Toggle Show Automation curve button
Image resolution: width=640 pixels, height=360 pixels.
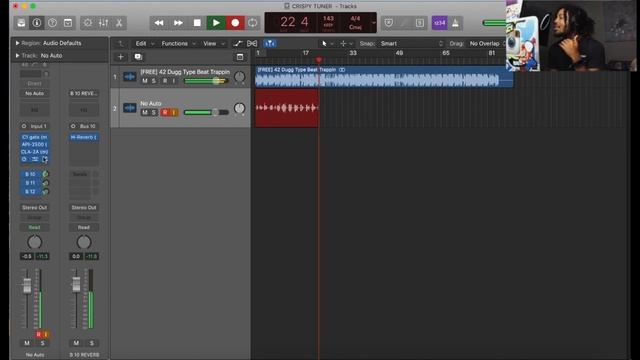pyautogui.click(x=238, y=43)
